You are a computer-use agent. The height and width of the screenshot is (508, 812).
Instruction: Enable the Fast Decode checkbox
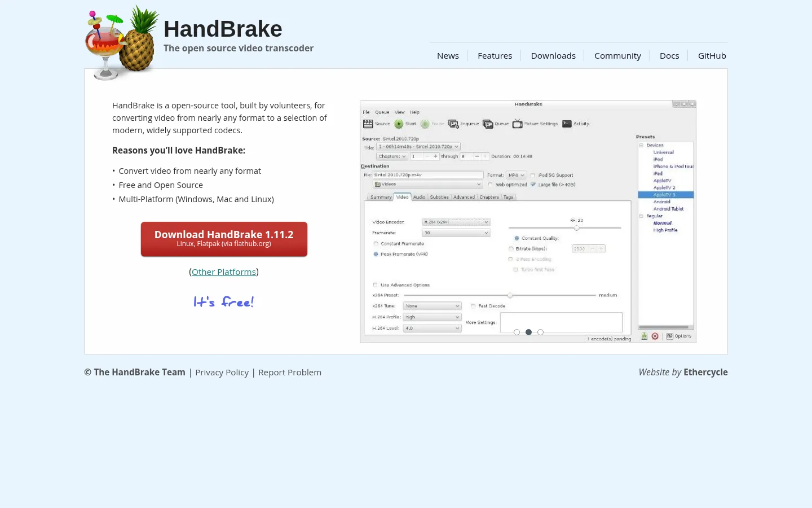[473, 306]
